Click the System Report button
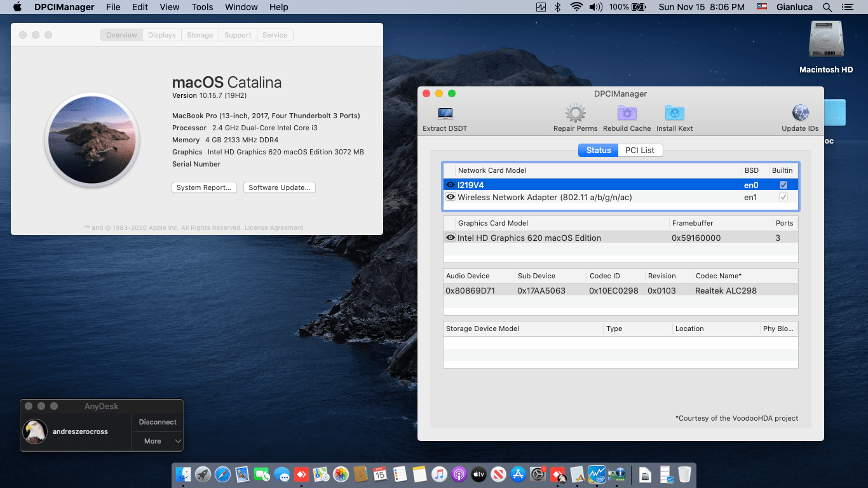 [204, 187]
